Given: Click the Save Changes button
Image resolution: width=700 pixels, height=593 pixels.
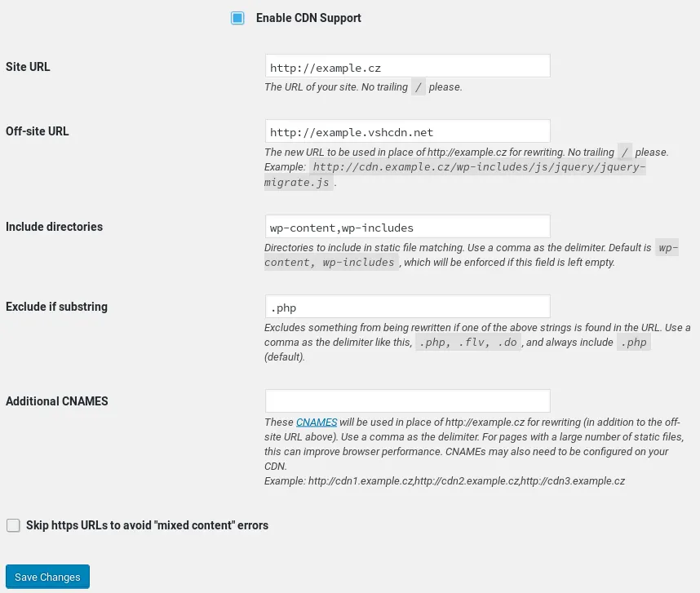Looking at the screenshot, I should tap(48, 577).
